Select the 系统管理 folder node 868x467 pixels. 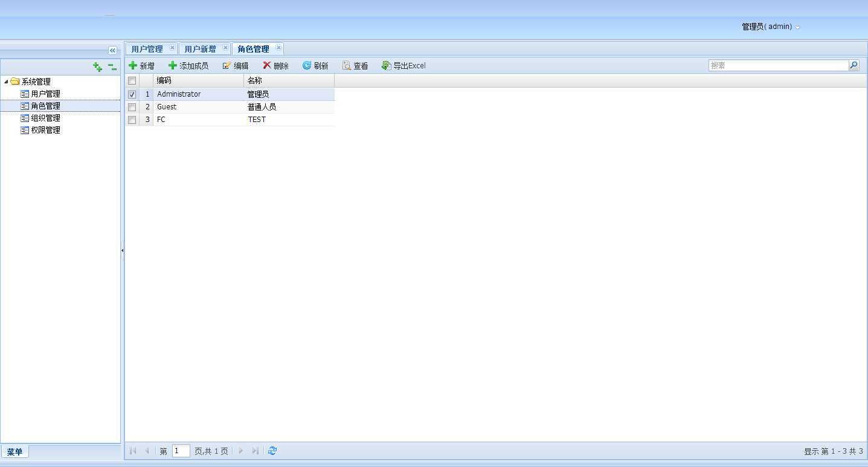[36, 82]
